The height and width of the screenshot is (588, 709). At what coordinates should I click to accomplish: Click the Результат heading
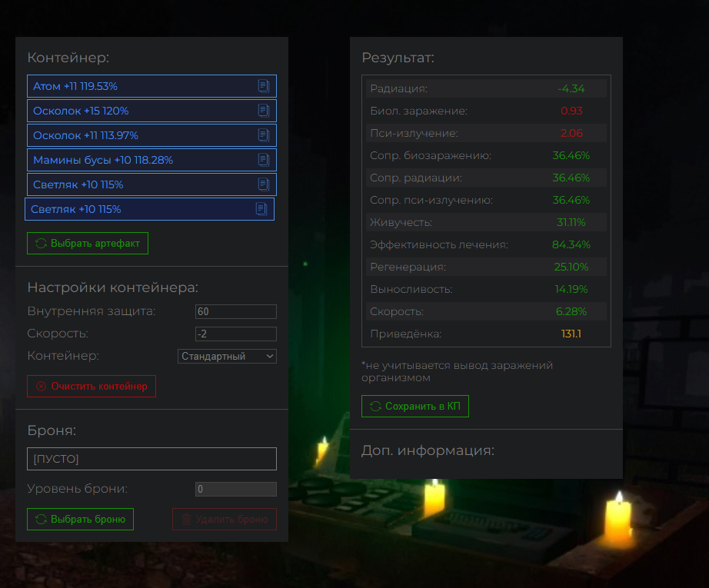pos(398,58)
